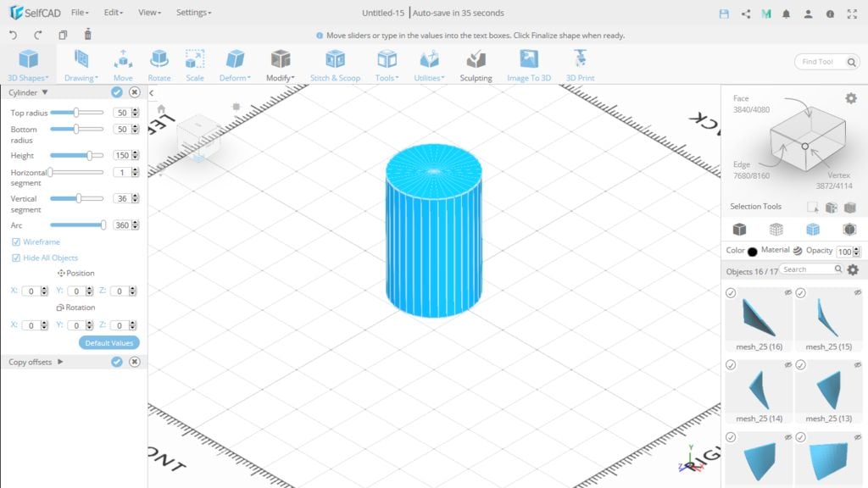868x488 pixels.
Task: Finalize cylinder with the checkmark button
Action: point(117,92)
